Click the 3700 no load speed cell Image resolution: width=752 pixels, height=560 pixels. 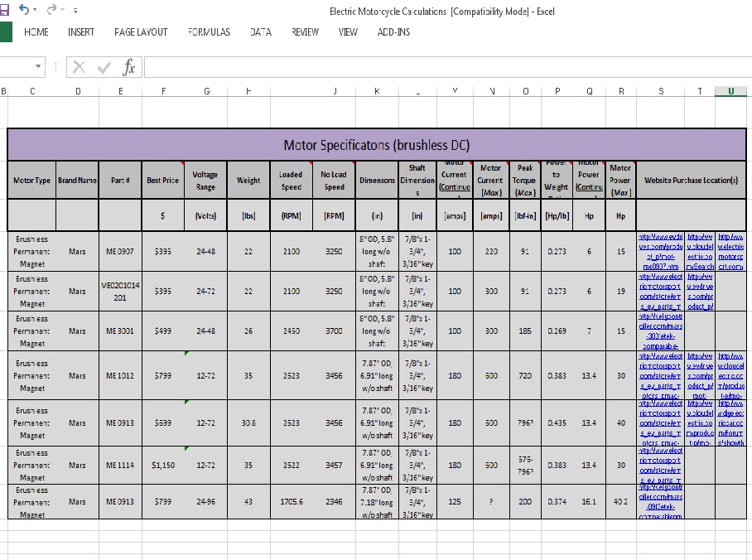334,331
